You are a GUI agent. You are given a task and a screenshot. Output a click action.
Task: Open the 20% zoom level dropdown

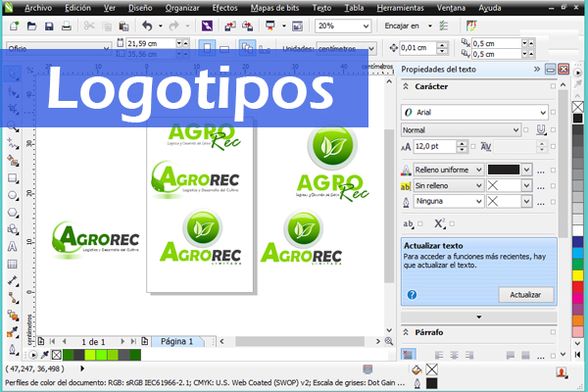[366, 25]
